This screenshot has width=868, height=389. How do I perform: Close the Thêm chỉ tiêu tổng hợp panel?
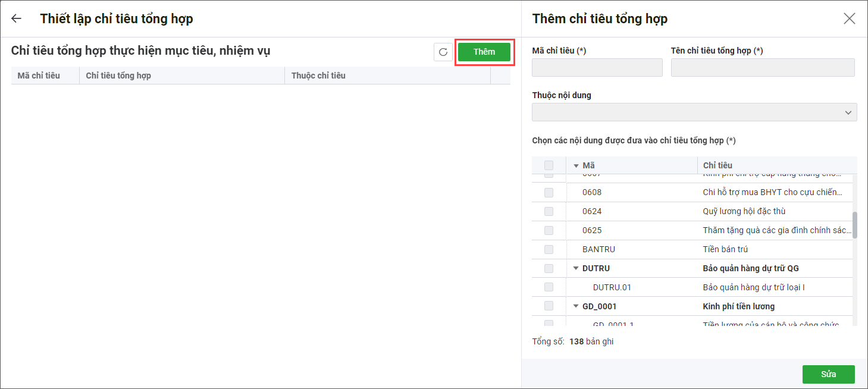coord(849,18)
